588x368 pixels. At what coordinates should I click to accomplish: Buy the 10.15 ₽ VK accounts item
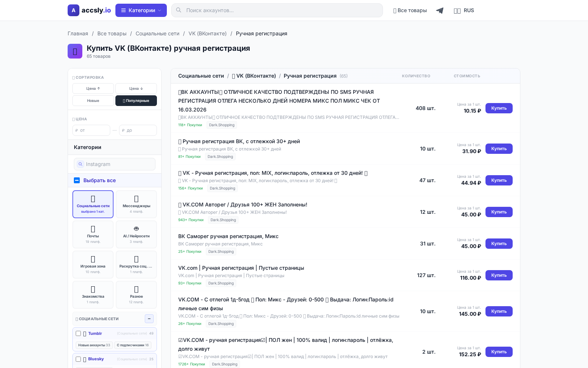pos(499,108)
